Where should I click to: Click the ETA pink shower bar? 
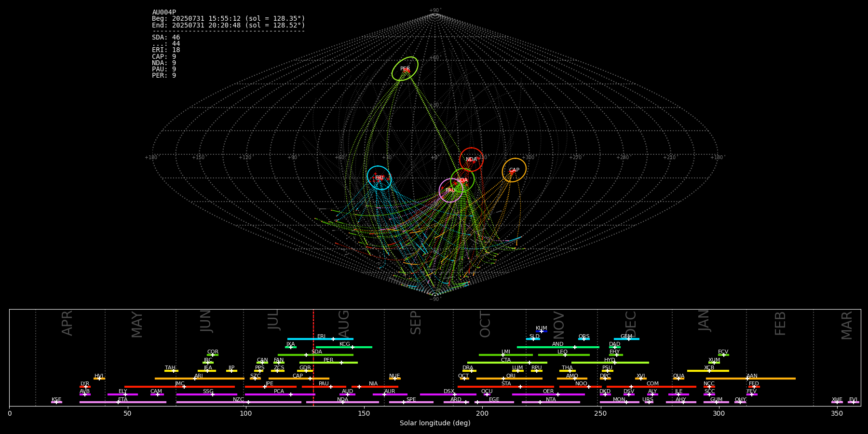point(123,402)
